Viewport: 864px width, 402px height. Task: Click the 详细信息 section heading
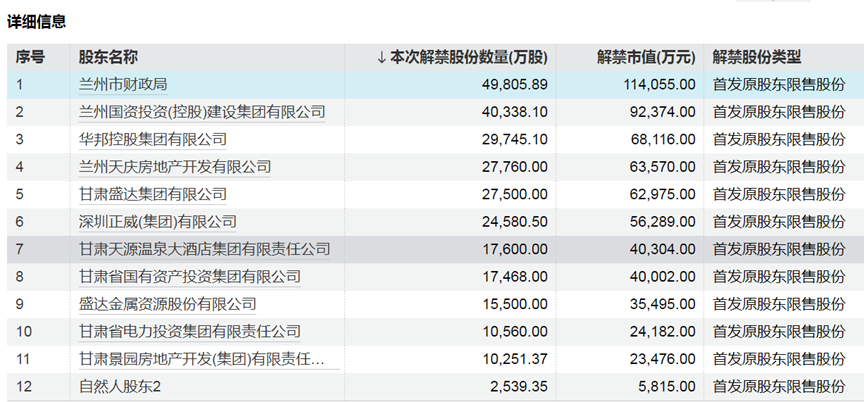[36, 23]
